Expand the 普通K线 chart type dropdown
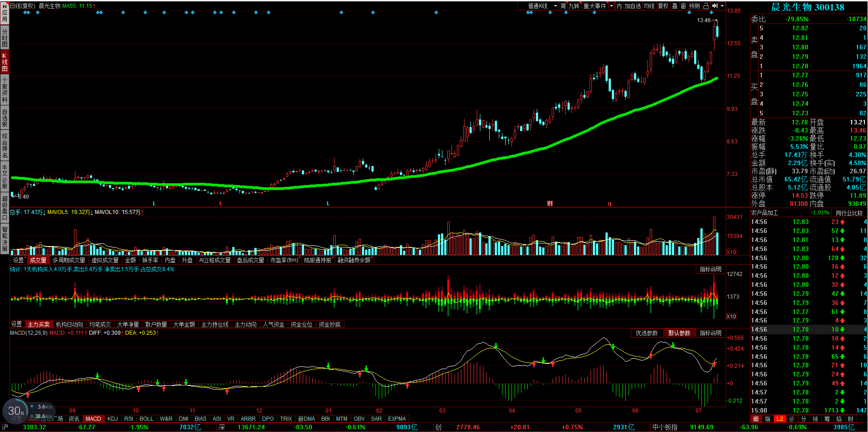868x432 pixels. coord(555,6)
